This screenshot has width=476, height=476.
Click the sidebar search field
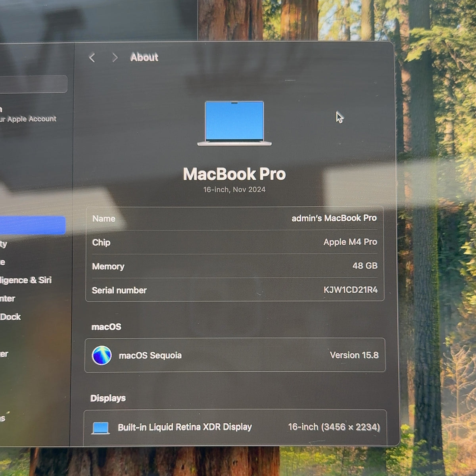33,84
